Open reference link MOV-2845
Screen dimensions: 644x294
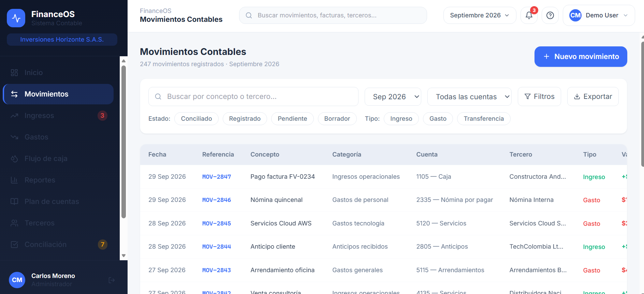point(217,223)
